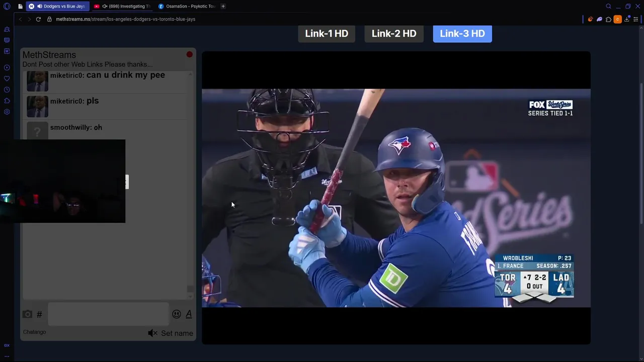Click the chat message input field
Viewport: 644px width, 362px height.
(108, 314)
